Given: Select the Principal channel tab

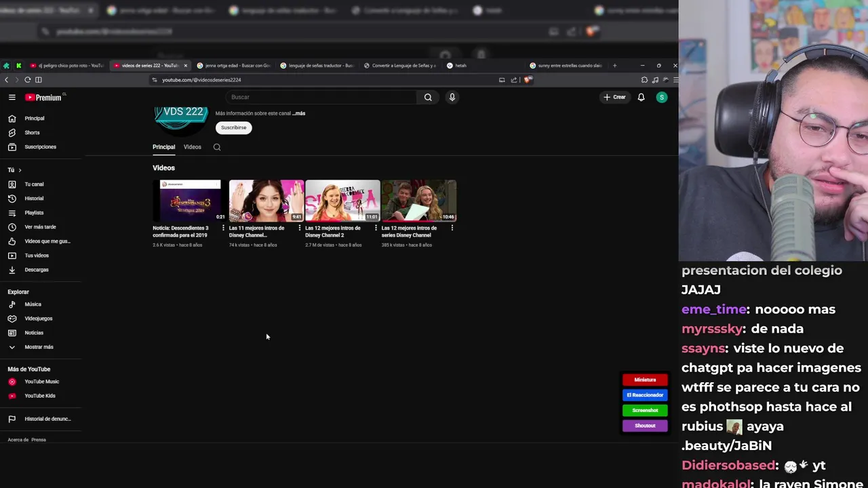Looking at the screenshot, I should pyautogui.click(x=163, y=147).
